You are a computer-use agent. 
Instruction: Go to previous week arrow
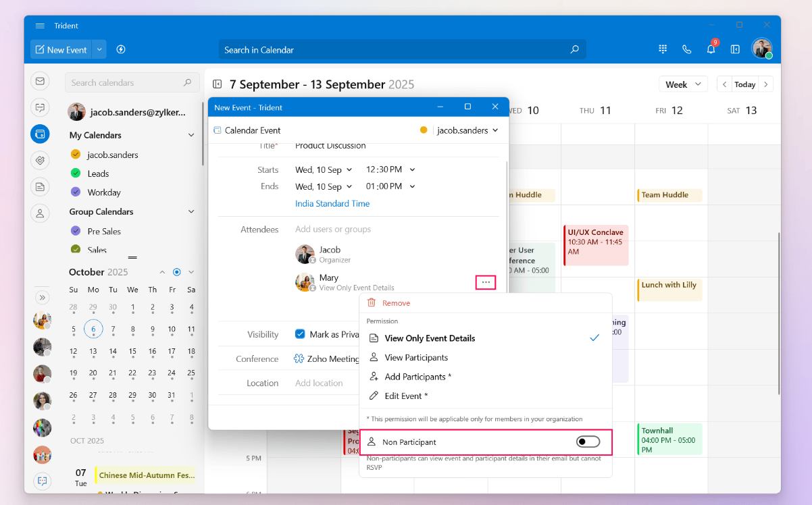click(725, 84)
